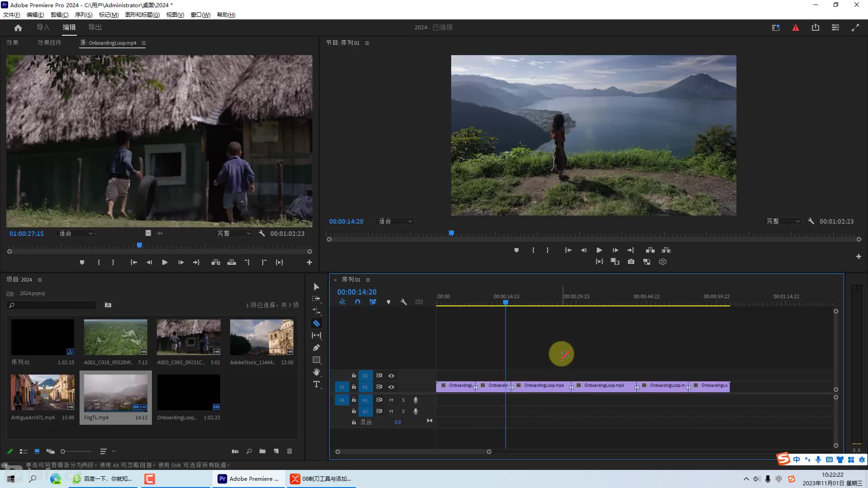Delete selected item with trash icon
Screen dimensions: 868x488
coord(290,451)
